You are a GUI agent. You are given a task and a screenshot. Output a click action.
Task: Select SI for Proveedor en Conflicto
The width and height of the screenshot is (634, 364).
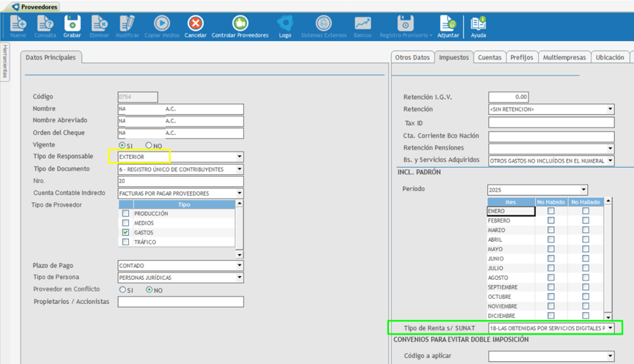pyautogui.click(x=122, y=290)
